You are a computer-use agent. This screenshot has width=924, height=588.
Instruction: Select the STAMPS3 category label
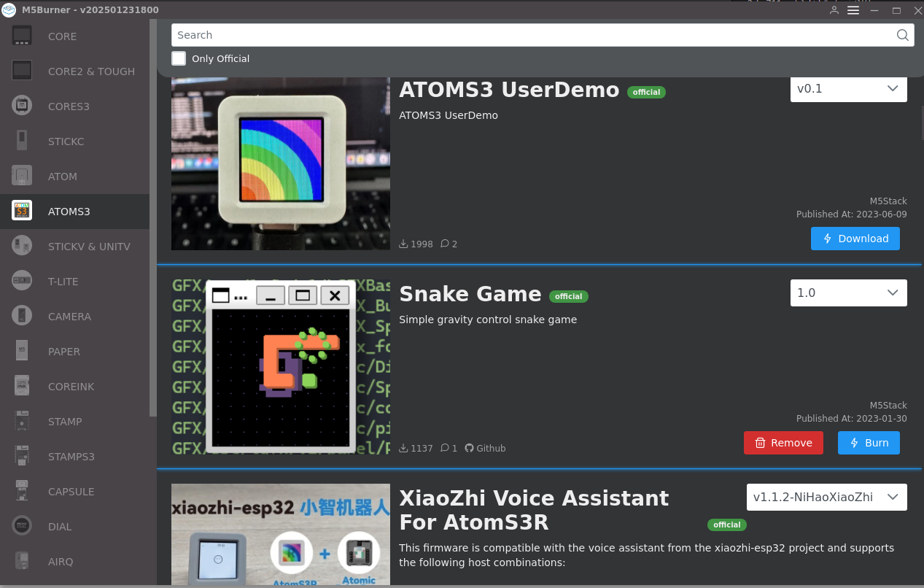click(x=71, y=457)
